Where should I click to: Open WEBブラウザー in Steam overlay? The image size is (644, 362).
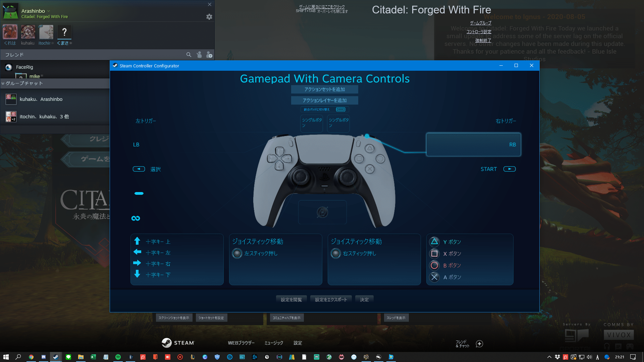[x=241, y=343]
